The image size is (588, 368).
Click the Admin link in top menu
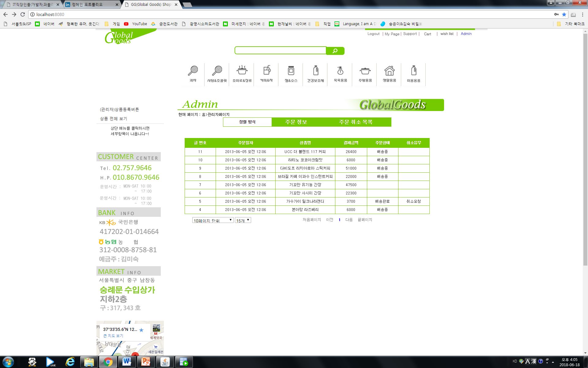tap(466, 34)
